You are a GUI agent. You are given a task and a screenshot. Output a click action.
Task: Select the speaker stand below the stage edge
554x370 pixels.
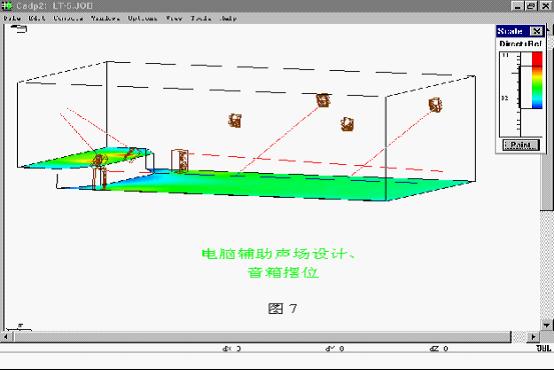click(100, 178)
